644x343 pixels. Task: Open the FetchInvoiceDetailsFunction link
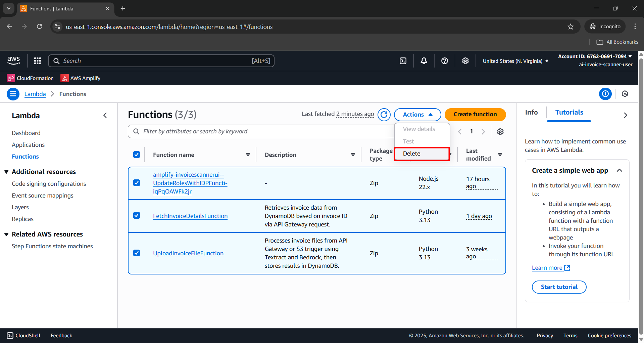tap(190, 216)
